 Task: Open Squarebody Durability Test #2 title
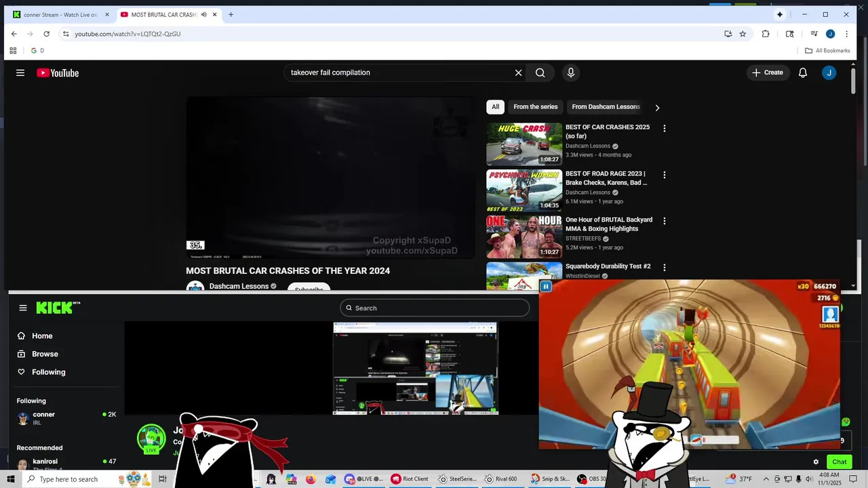click(x=608, y=266)
